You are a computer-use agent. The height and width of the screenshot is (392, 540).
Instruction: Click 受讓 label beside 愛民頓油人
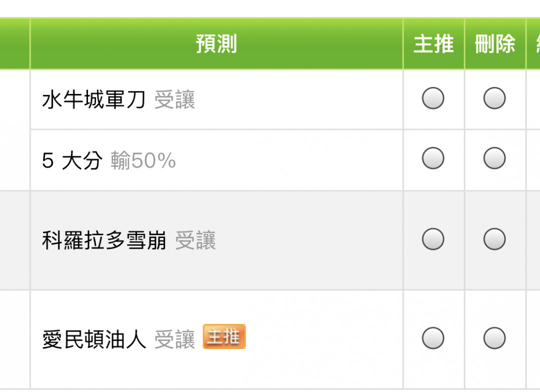point(174,340)
